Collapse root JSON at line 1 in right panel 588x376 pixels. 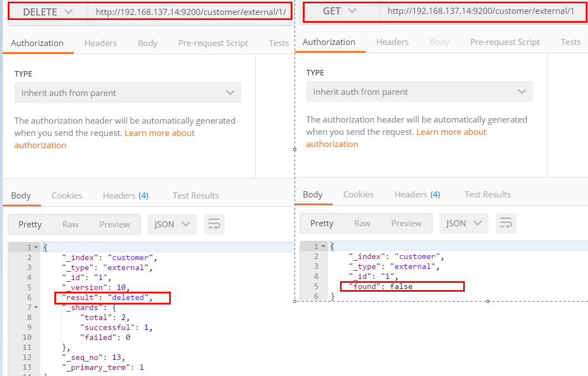tap(324, 246)
